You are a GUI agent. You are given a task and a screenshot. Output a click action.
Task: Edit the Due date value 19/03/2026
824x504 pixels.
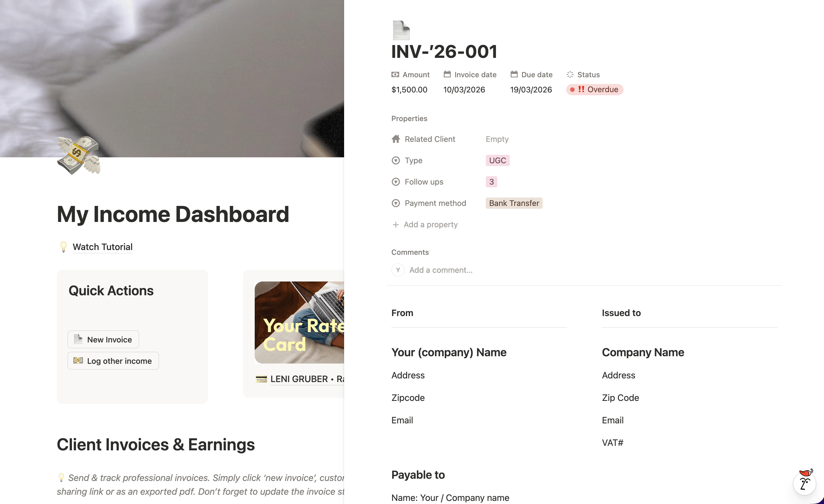pyautogui.click(x=531, y=90)
